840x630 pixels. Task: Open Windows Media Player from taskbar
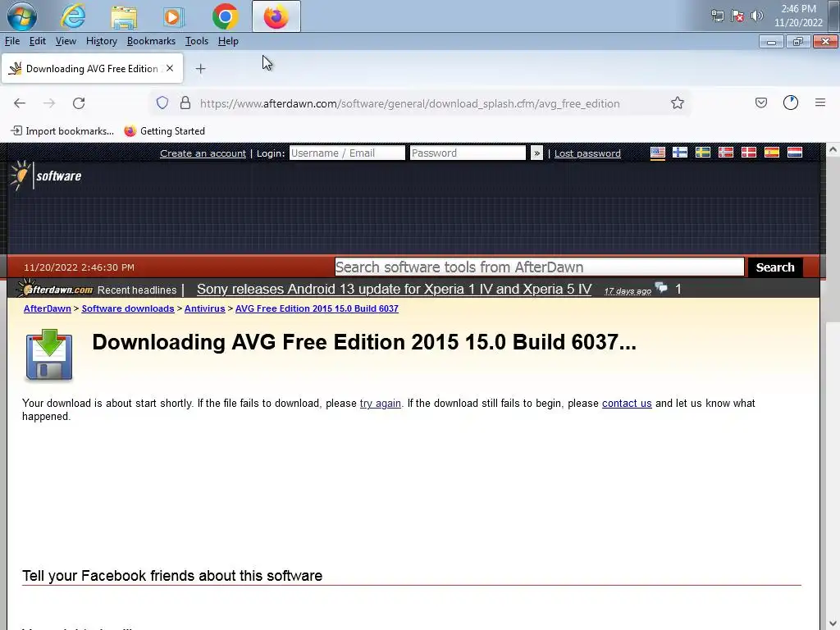(174, 16)
